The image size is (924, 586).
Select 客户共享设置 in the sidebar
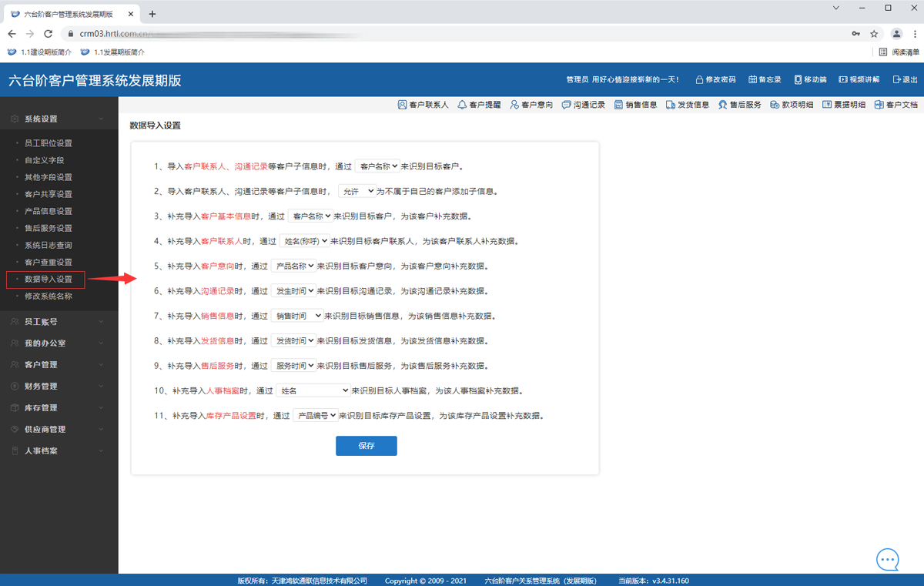tap(49, 194)
